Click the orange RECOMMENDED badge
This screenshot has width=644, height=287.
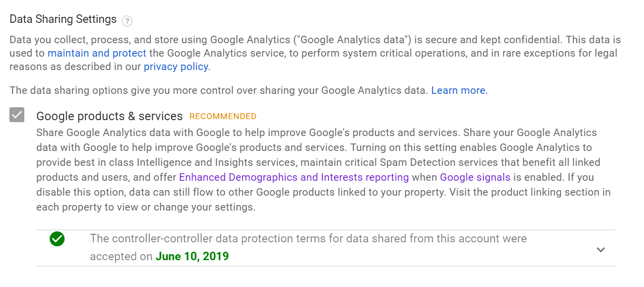click(x=223, y=117)
